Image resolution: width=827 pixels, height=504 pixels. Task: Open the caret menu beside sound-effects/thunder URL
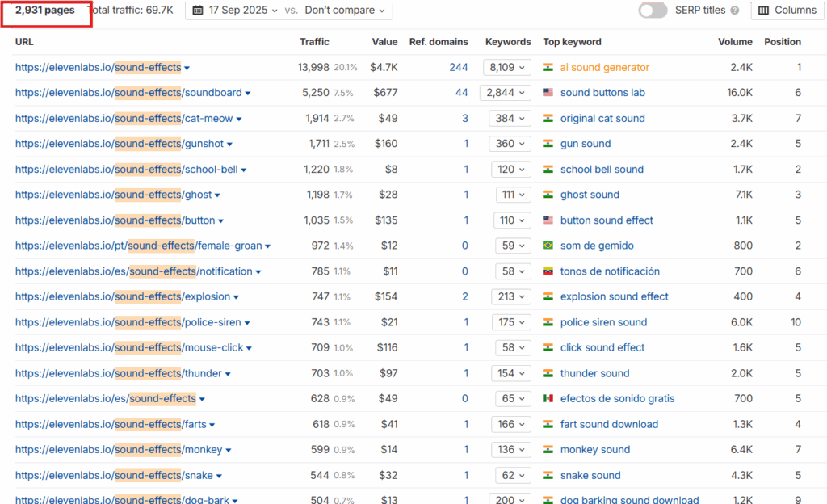click(x=228, y=374)
